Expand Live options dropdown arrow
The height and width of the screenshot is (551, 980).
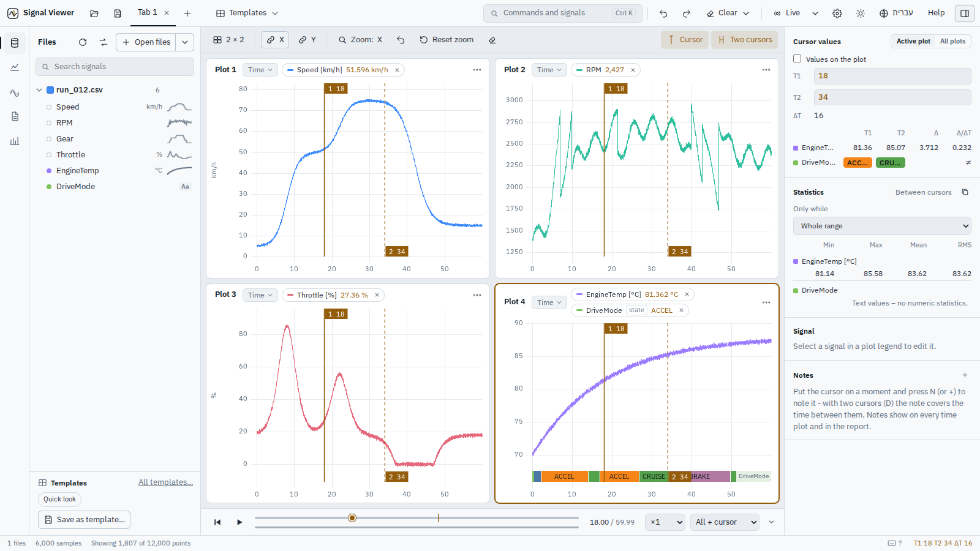(815, 13)
